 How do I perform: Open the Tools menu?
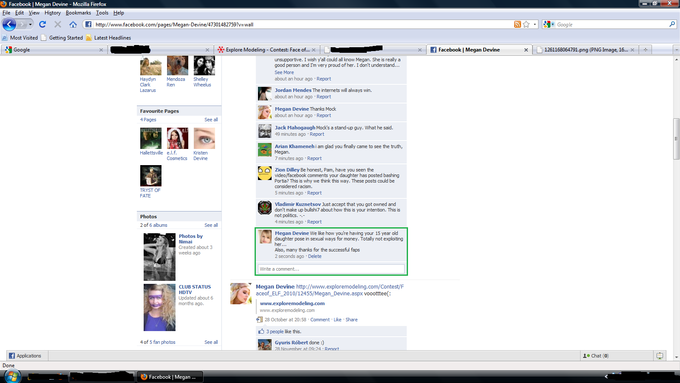point(102,13)
